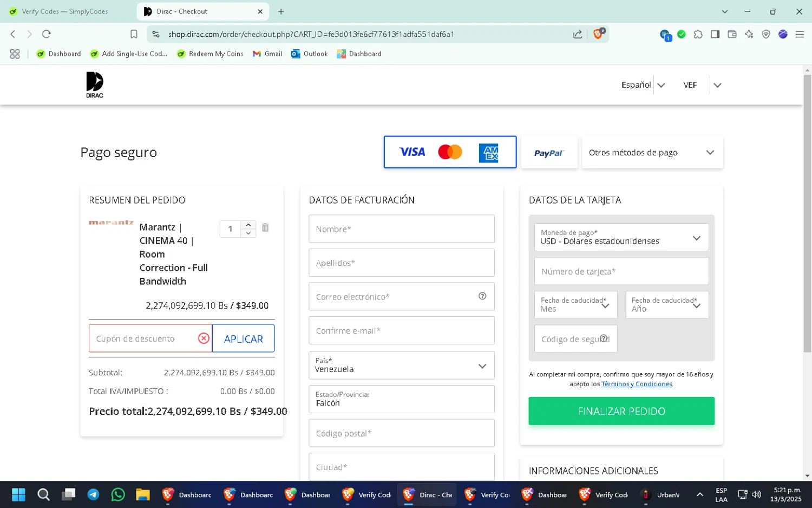Open the bookmarks bar apps grid icon
Screen dimensions: 812x508
(15, 54)
